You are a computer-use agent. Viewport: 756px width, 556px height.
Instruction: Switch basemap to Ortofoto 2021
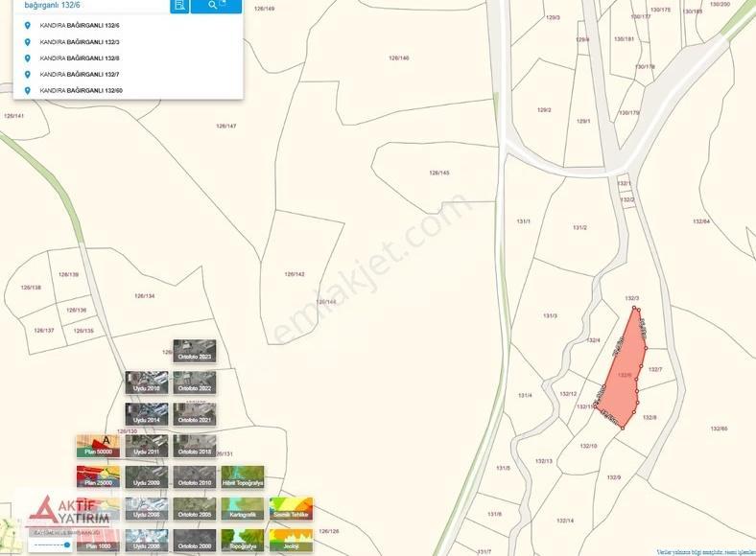click(x=195, y=414)
